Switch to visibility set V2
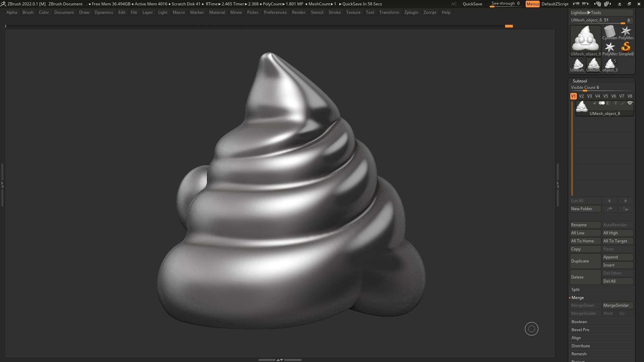Image resolution: width=644 pixels, height=362 pixels. pos(581,96)
